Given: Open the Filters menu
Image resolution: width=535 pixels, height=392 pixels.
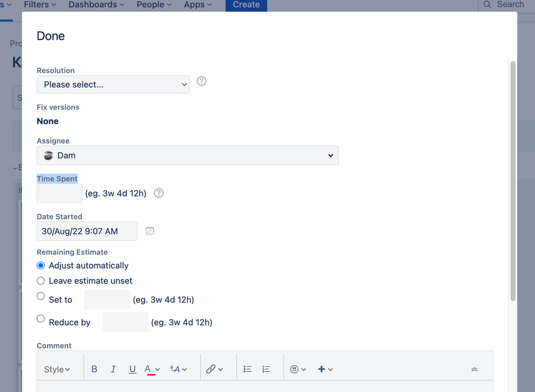Looking at the screenshot, I should pyautogui.click(x=40, y=5).
